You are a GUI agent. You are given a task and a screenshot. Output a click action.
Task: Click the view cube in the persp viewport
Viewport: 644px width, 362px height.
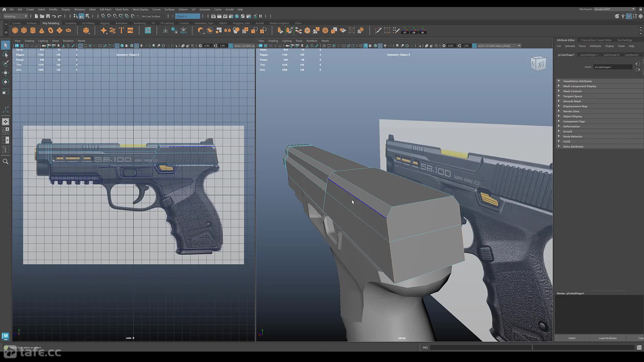tap(538, 63)
